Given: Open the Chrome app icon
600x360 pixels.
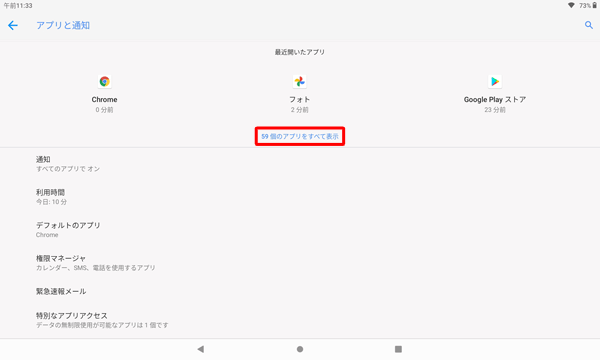Looking at the screenshot, I should [x=104, y=81].
